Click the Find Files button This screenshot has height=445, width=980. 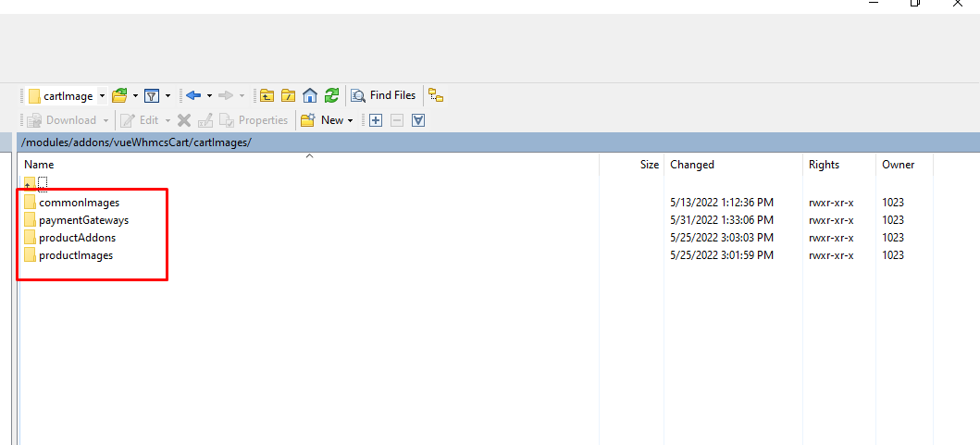pos(383,95)
